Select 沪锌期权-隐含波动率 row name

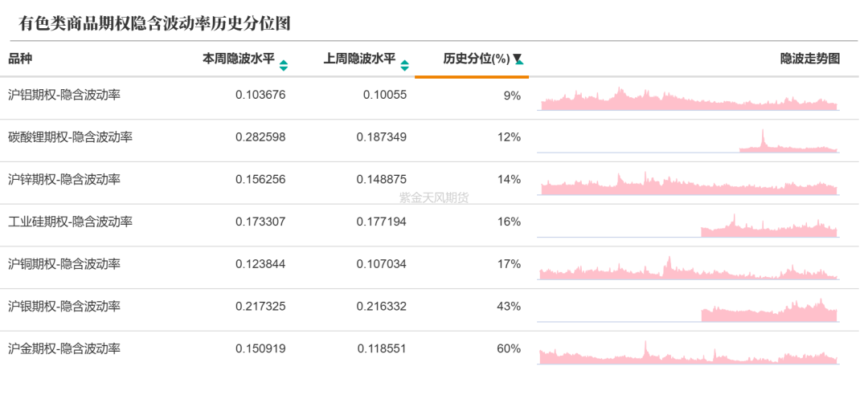64,179
